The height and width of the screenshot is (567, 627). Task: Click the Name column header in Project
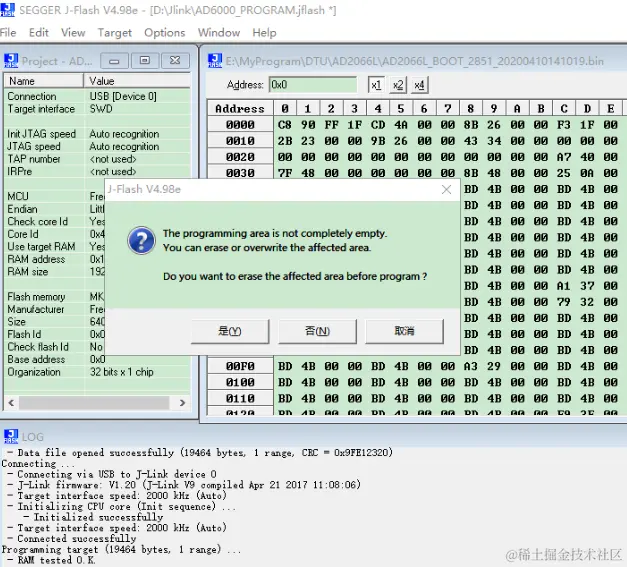(x=44, y=81)
